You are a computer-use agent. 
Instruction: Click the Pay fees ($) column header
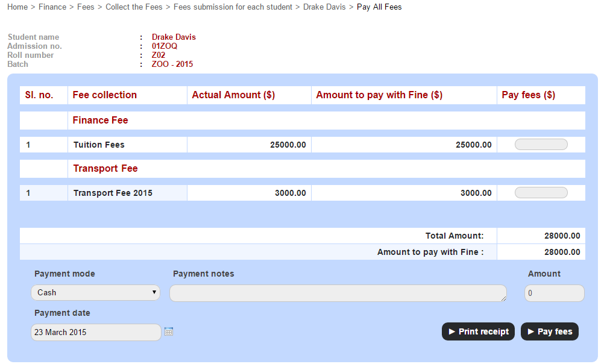[528, 95]
